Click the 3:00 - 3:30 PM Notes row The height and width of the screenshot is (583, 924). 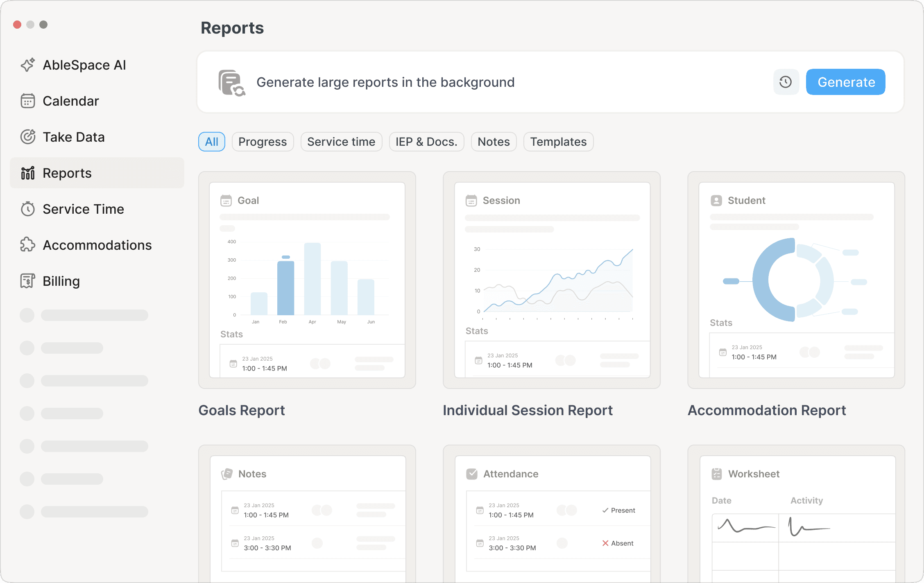314,543
